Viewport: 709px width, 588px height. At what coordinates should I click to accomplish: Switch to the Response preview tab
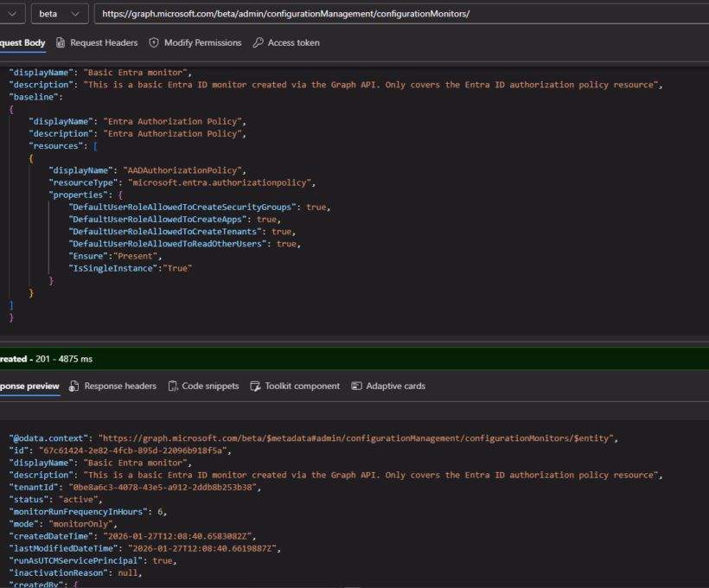click(29, 386)
